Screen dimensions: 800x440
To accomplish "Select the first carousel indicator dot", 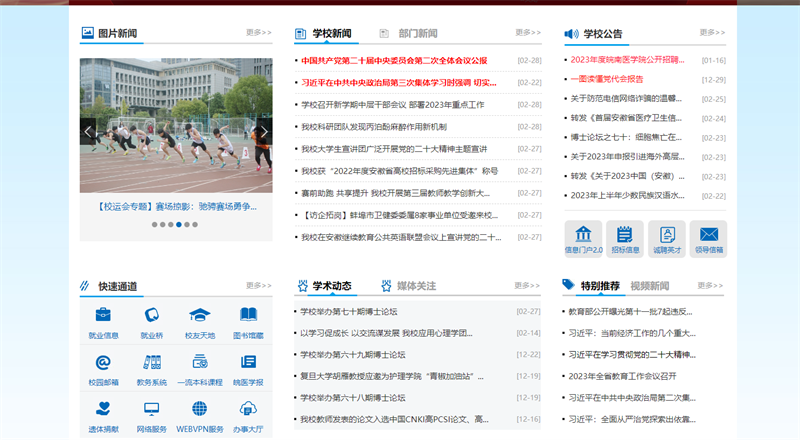I will (155, 225).
